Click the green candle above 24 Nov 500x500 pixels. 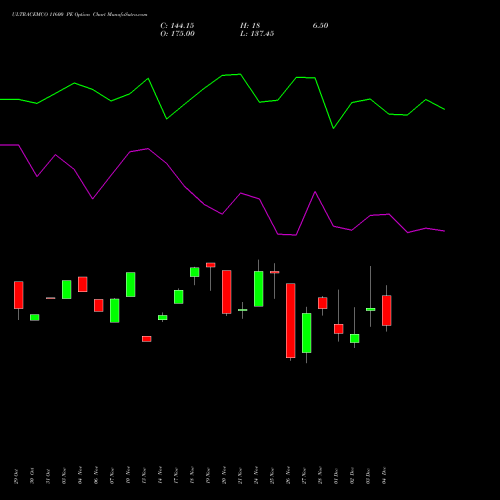point(259,289)
